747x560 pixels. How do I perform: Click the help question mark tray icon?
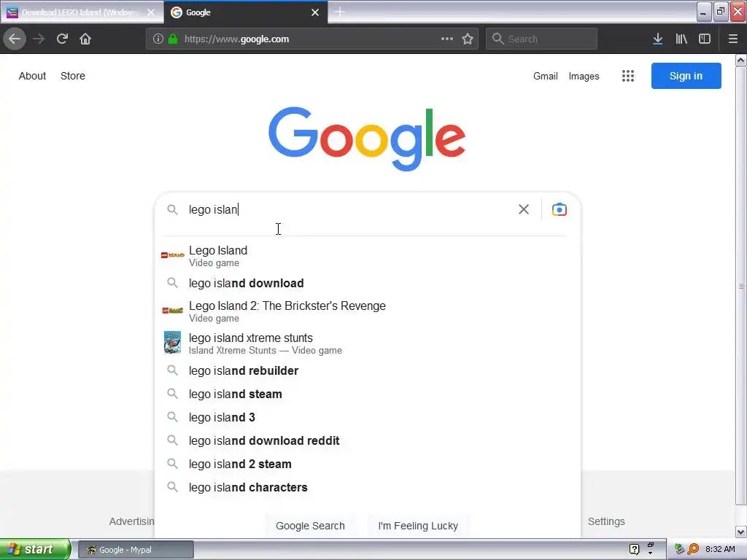(x=634, y=549)
